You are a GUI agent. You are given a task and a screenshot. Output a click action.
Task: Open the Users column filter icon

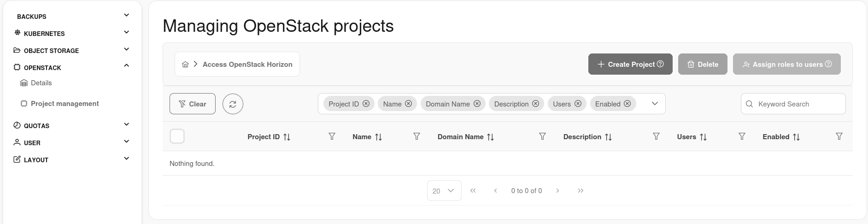[742, 136]
